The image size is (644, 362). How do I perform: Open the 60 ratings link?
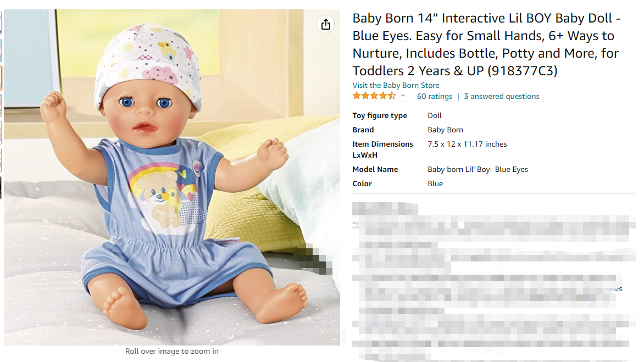(435, 97)
